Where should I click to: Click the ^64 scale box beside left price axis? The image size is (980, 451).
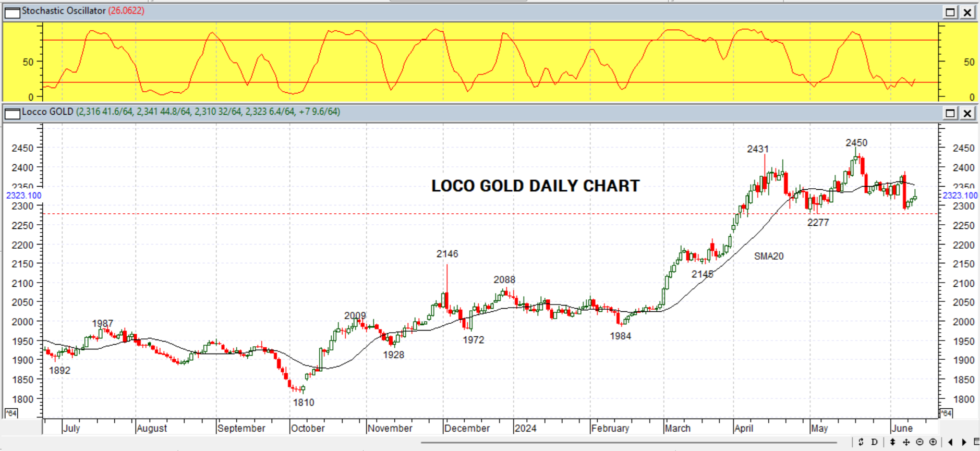coord(11,413)
